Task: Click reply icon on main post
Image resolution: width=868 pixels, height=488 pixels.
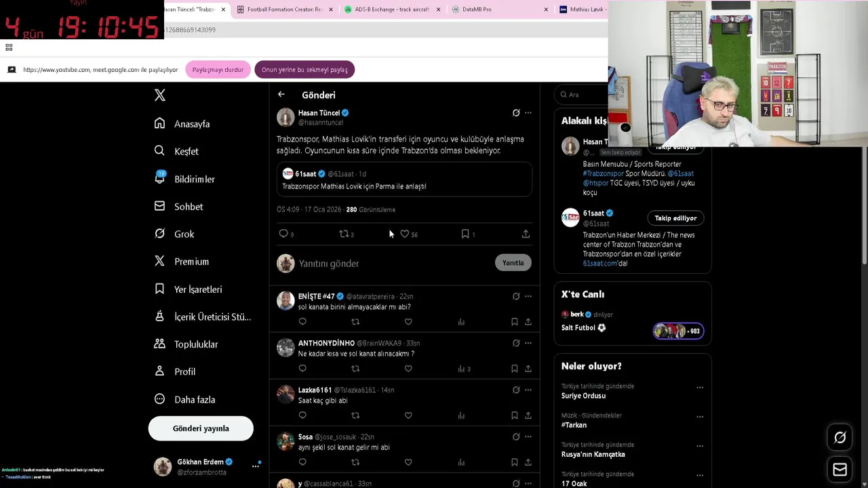Action: 283,234
